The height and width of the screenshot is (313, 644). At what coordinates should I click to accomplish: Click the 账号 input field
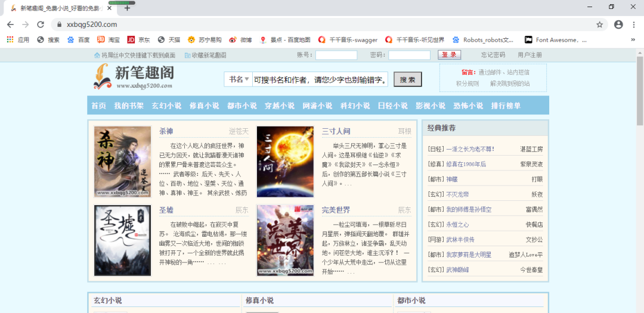coord(336,55)
